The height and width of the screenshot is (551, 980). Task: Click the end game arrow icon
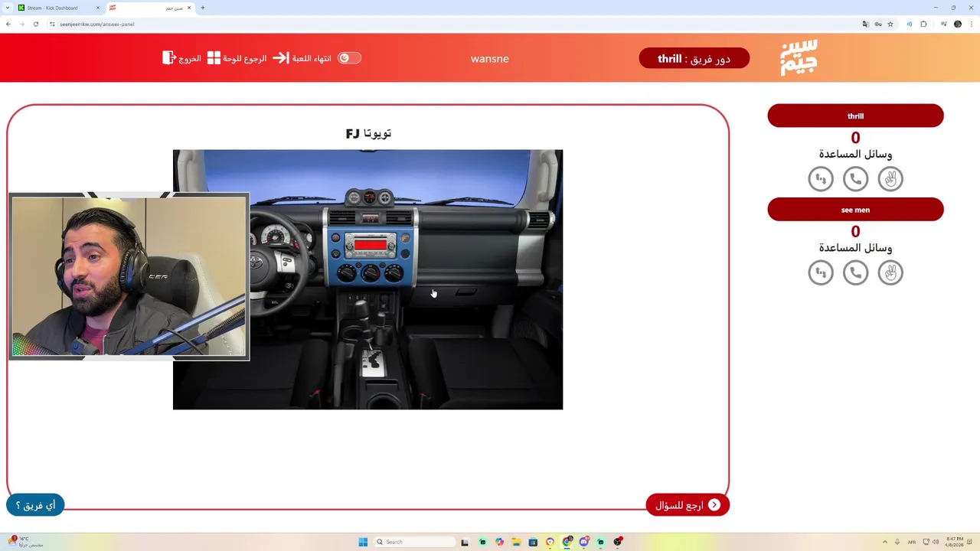[281, 58]
